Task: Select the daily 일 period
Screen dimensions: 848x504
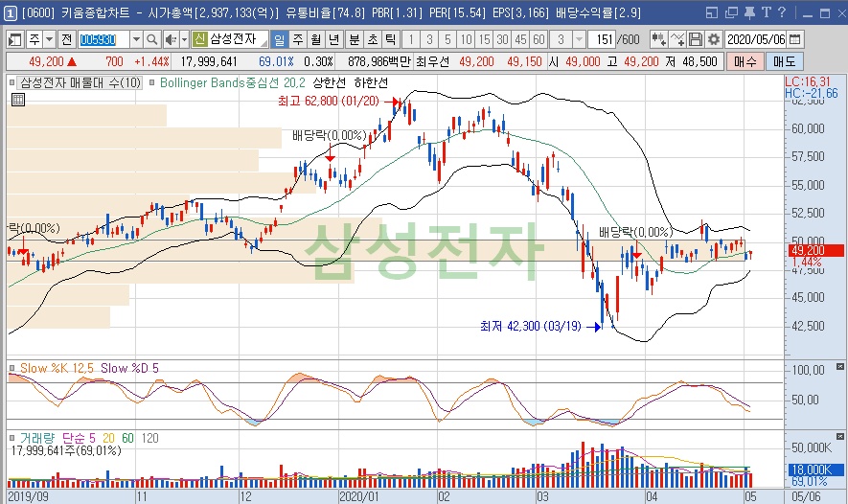Action: coord(279,39)
